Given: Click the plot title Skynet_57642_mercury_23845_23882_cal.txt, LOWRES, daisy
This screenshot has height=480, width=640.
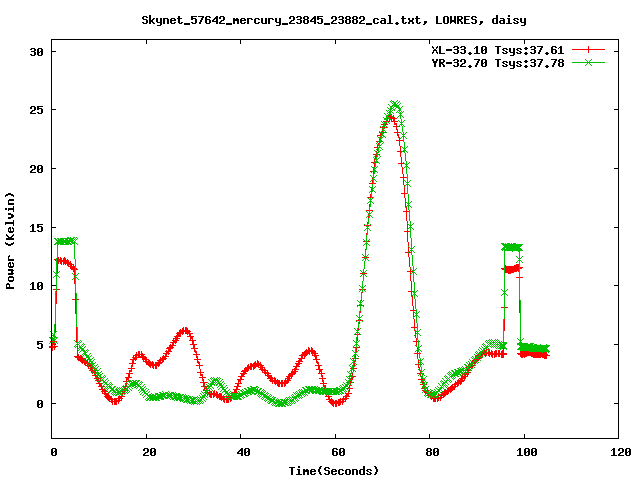Looking at the screenshot, I should (334, 20).
